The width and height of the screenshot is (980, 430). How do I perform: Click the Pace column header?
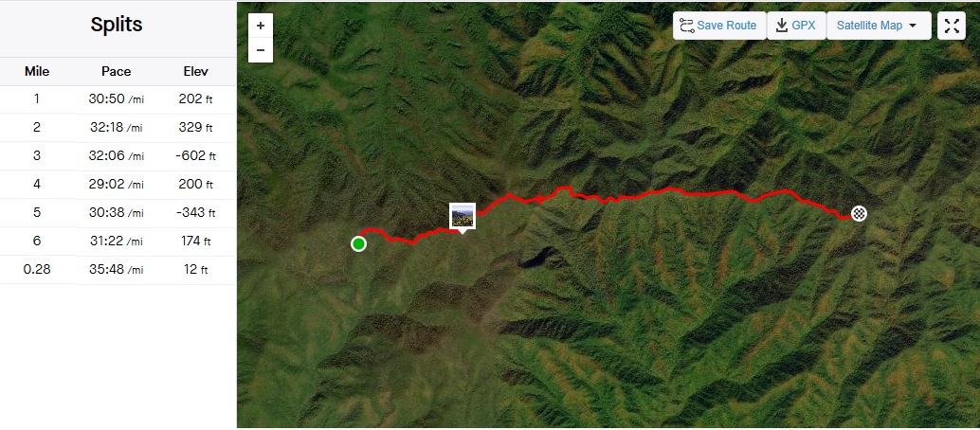(x=117, y=71)
